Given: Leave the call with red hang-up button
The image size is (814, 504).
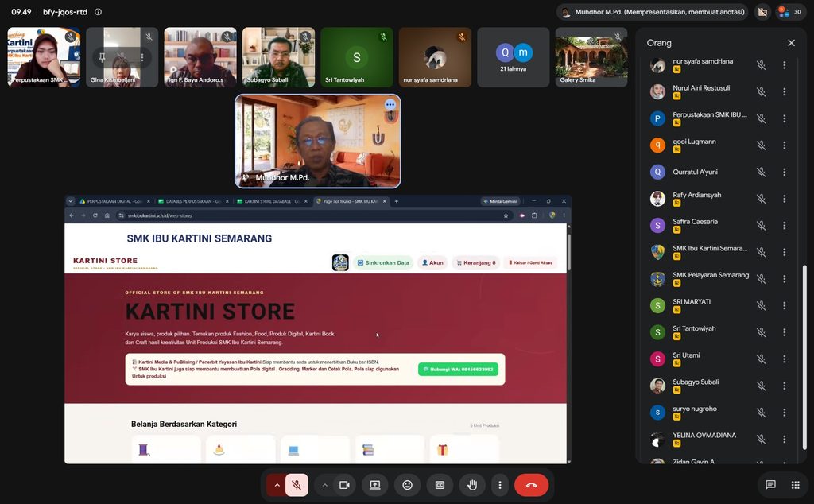Looking at the screenshot, I should [x=531, y=485].
